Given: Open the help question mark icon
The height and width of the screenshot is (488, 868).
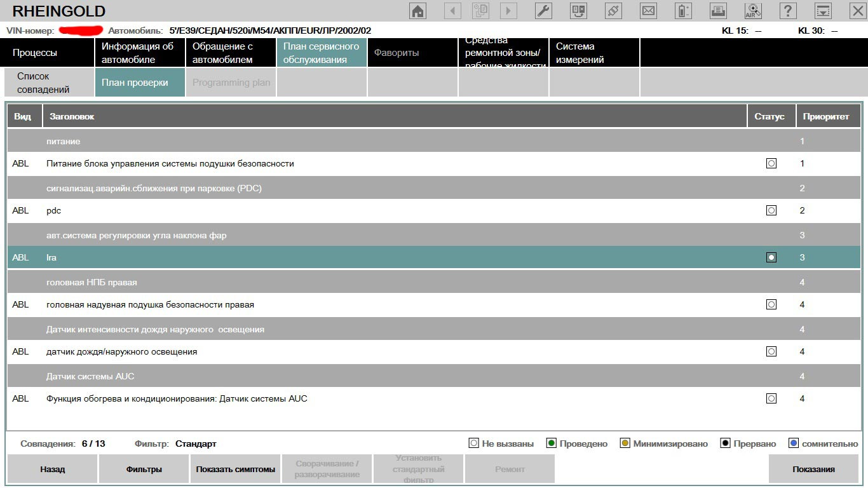Looking at the screenshot, I should (788, 11).
